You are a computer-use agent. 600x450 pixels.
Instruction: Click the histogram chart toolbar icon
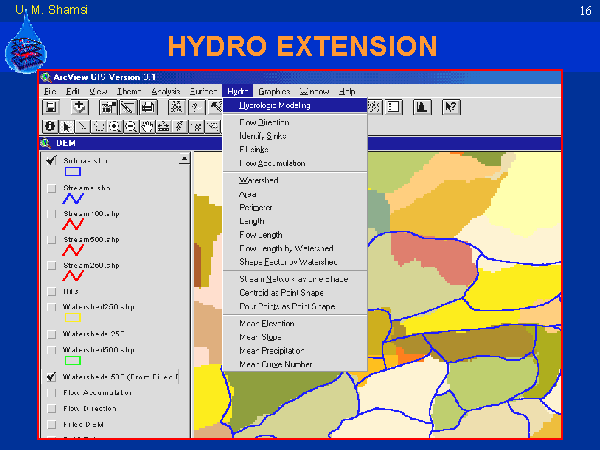(x=421, y=107)
